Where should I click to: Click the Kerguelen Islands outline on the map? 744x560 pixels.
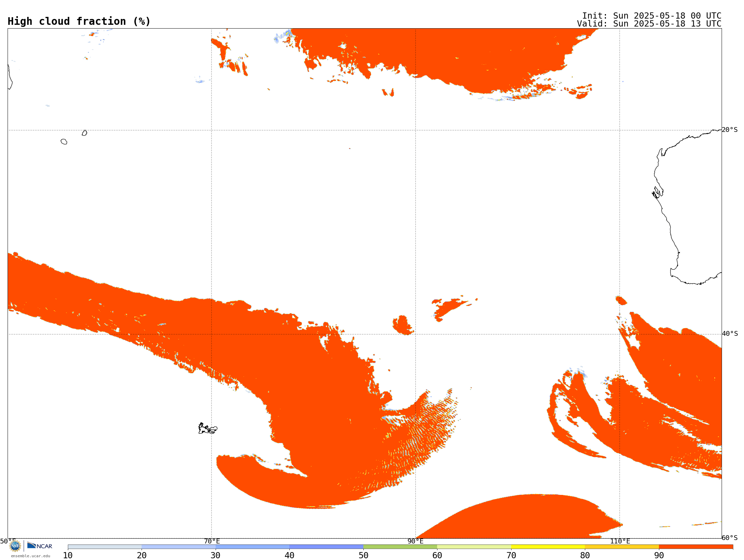[x=208, y=428]
